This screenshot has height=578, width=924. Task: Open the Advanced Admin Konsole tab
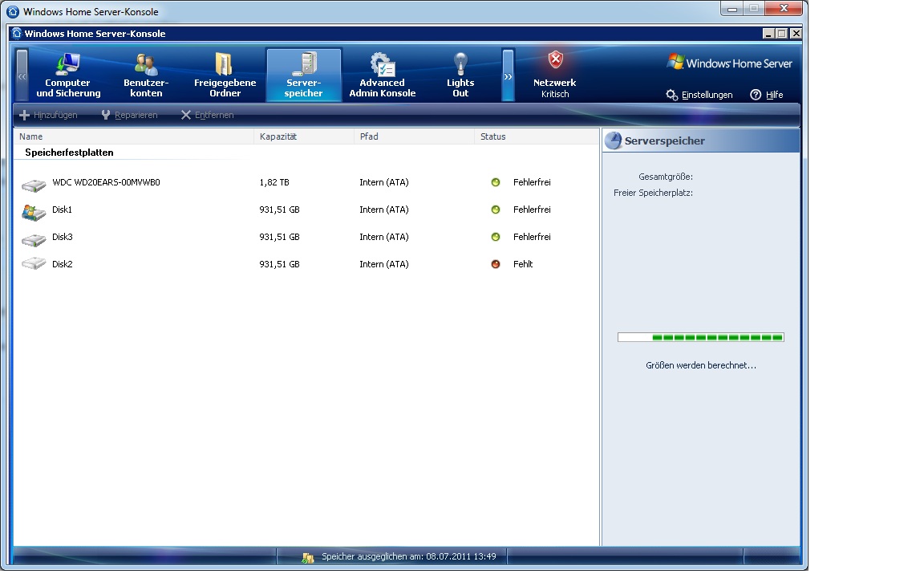[x=383, y=75]
